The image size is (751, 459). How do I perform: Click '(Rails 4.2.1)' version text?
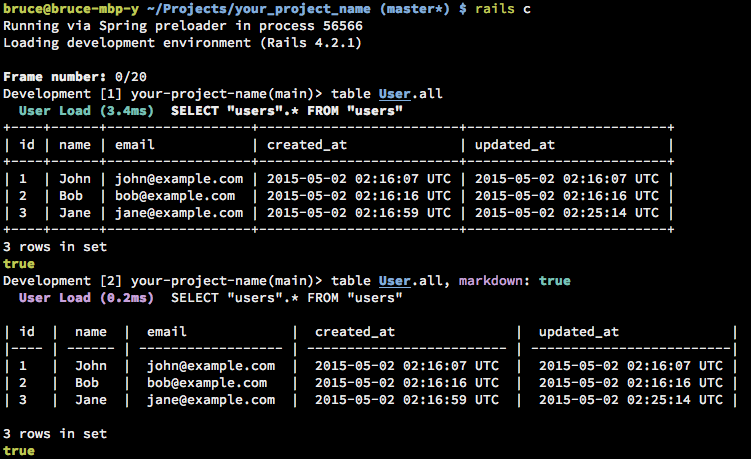311,43
